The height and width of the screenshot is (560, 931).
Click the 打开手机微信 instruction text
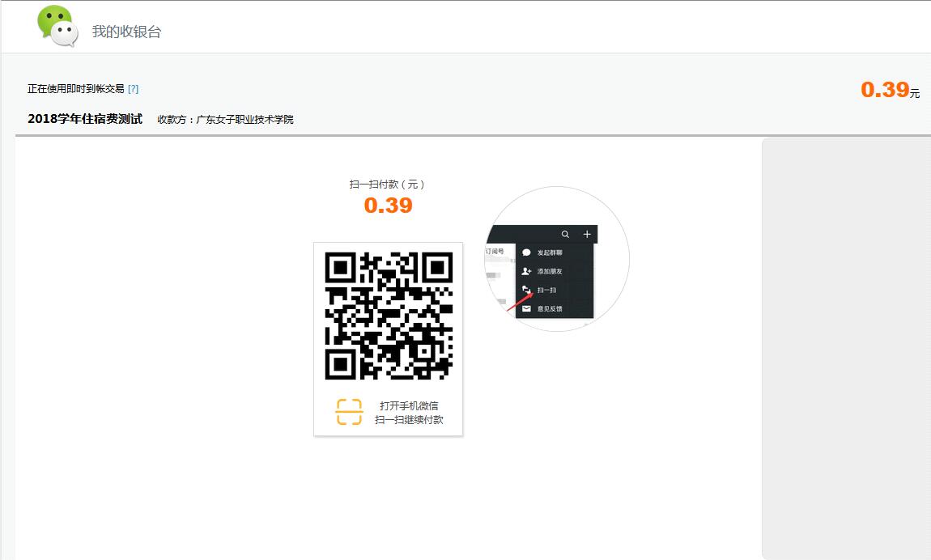tap(409, 405)
